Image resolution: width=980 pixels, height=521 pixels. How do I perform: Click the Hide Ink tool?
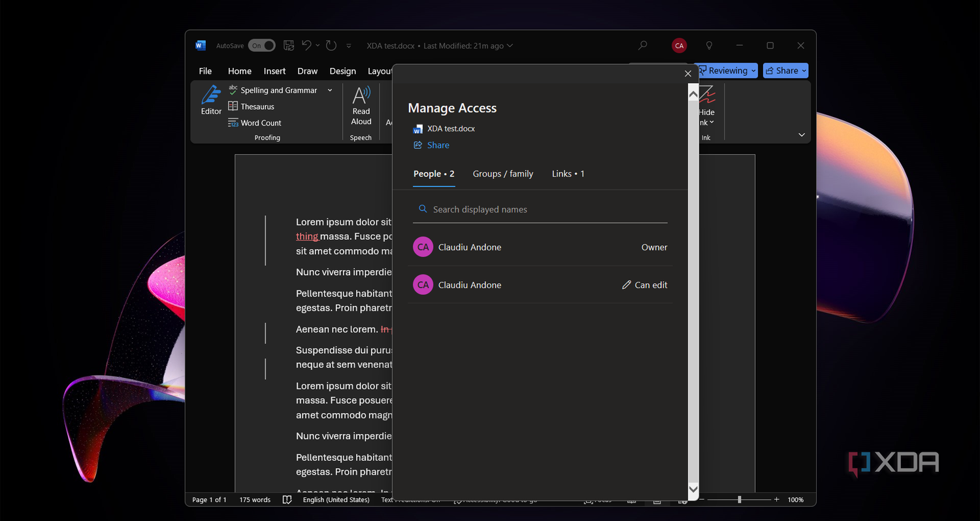[707, 106]
